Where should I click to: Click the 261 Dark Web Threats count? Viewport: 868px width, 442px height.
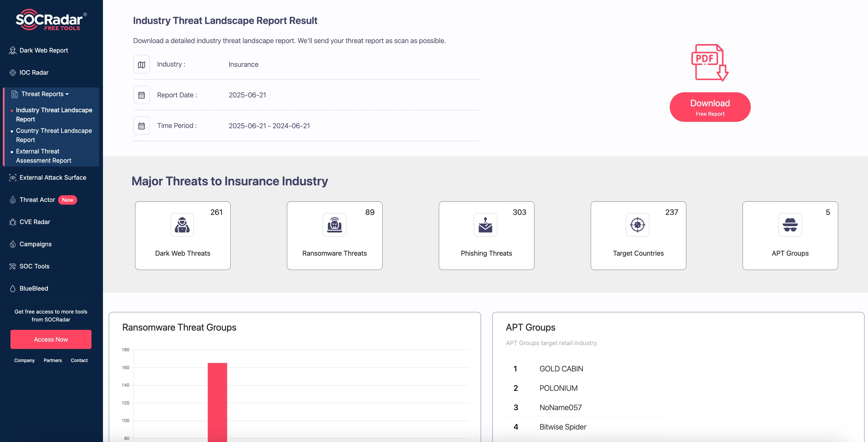[216, 212]
